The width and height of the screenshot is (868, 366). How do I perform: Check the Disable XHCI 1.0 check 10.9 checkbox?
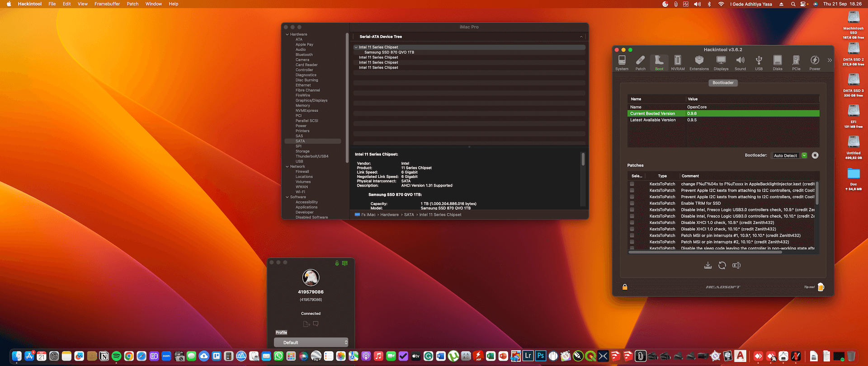[632, 223]
